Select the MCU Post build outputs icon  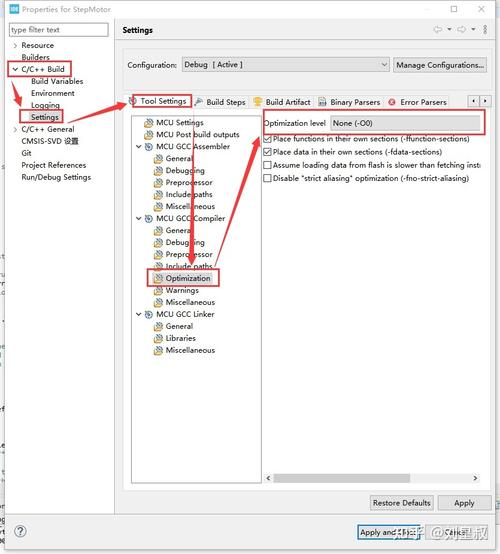pyautogui.click(x=149, y=135)
